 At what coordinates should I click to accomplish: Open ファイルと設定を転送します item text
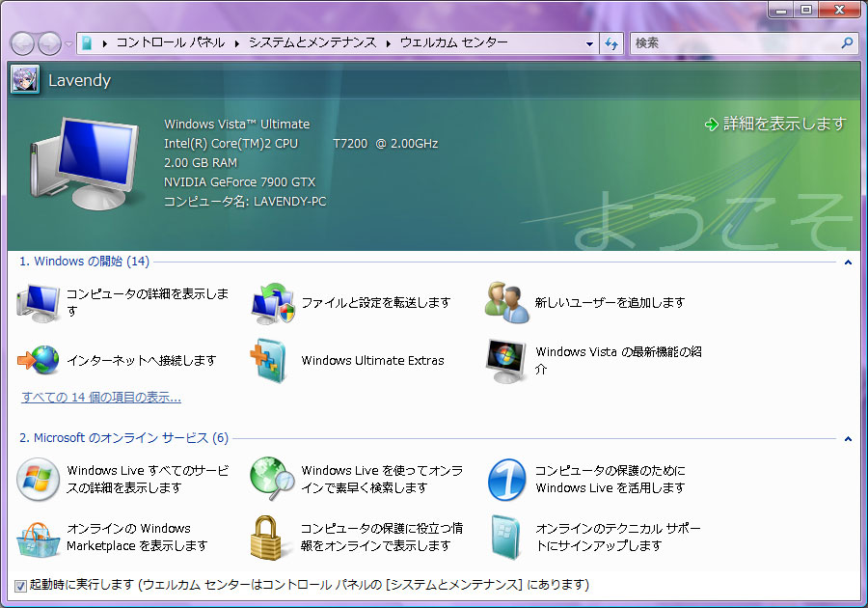pos(376,302)
